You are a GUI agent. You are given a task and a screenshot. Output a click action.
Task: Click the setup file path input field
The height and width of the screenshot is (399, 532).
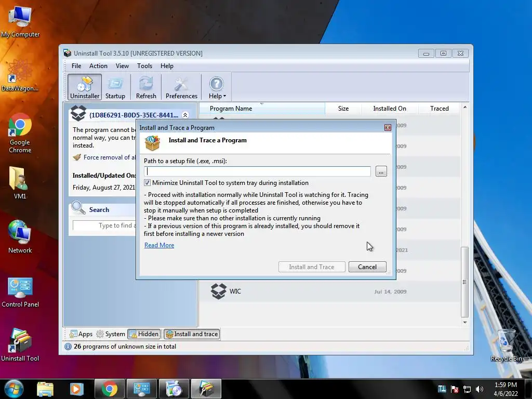click(x=257, y=171)
